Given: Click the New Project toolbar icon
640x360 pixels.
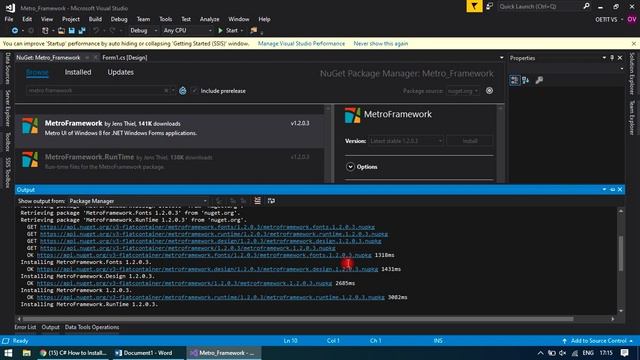Looking at the screenshot, I should 45,31.
